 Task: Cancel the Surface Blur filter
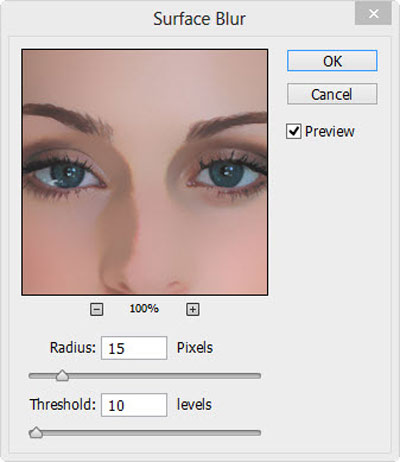pos(332,94)
